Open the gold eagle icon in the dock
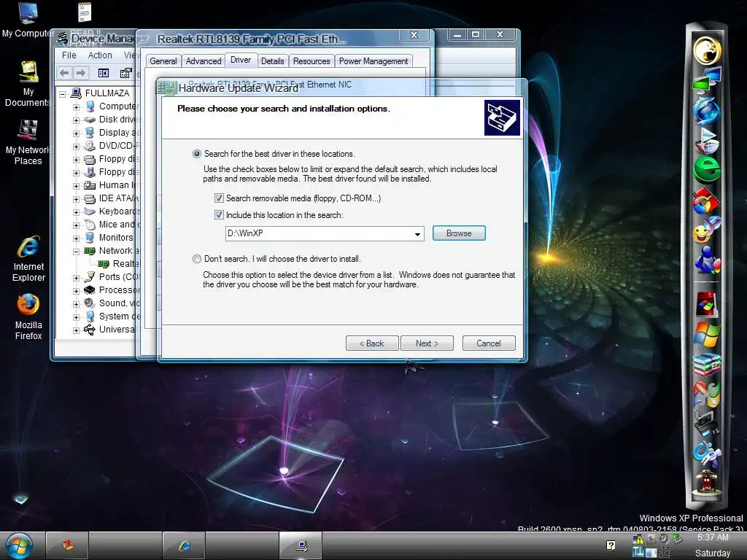The width and height of the screenshot is (747, 560). point(707,50)
